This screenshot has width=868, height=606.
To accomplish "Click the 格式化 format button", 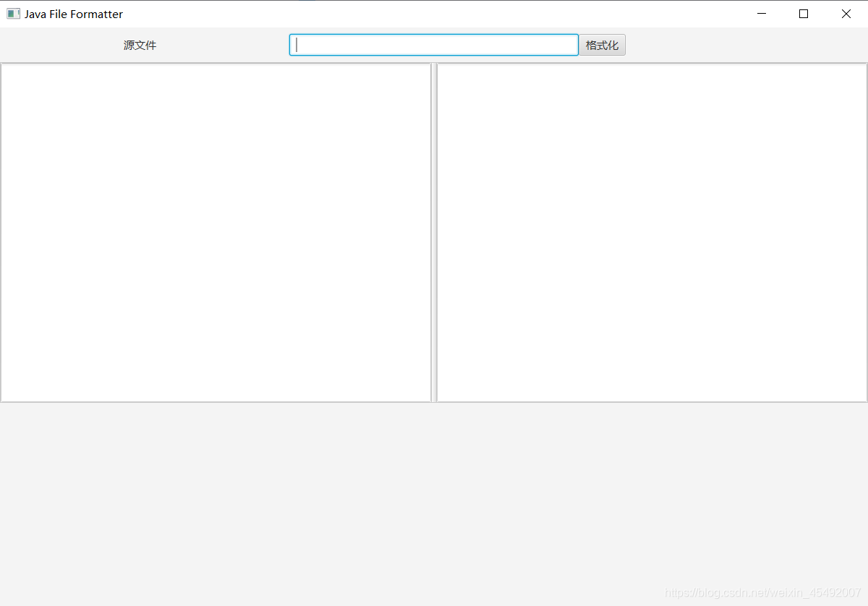I will click(602, 45).
